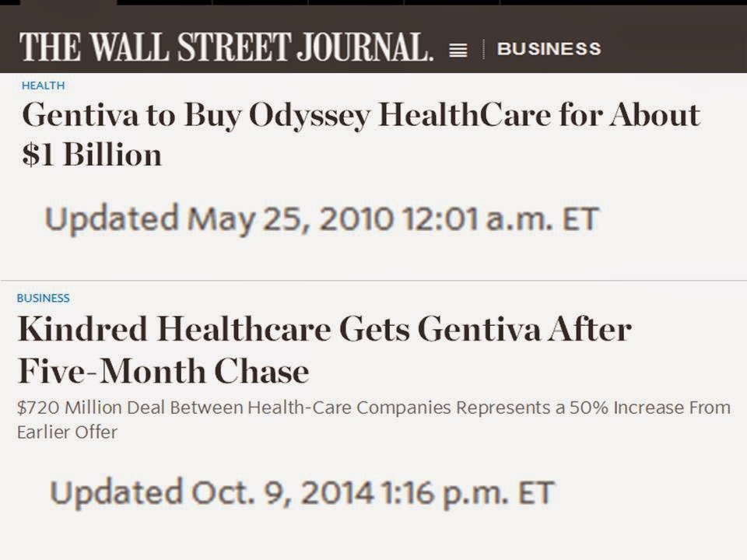747x560 pixels.
Task: Click the Updated Oct. 9, 2014 timestamp
Action: tap(302, 493)
